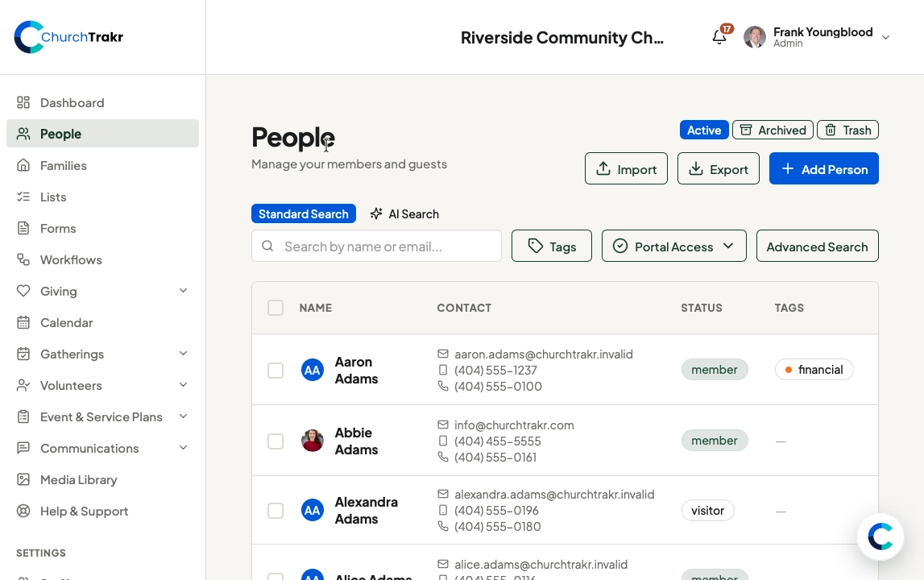Click Add Person button
Screen dimensions: 924x580
pos(824,168)
